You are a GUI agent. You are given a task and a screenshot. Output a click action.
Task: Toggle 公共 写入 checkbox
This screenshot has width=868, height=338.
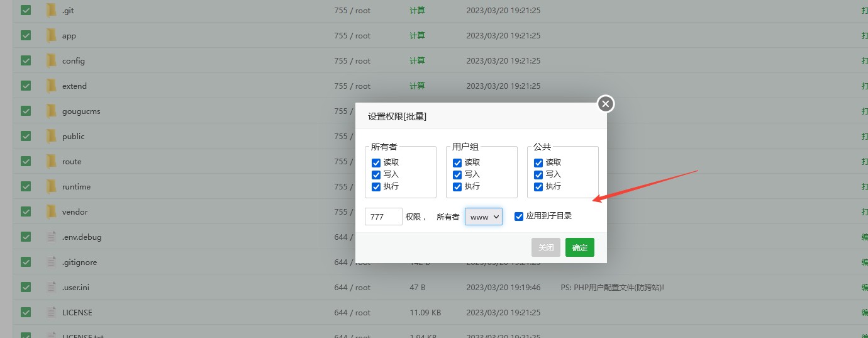(x=538, y=174)
